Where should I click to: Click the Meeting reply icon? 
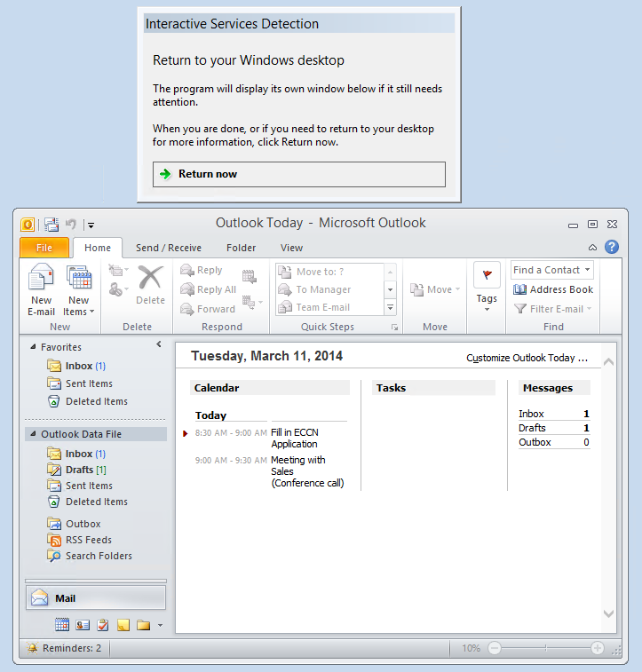tap(250, 276)
